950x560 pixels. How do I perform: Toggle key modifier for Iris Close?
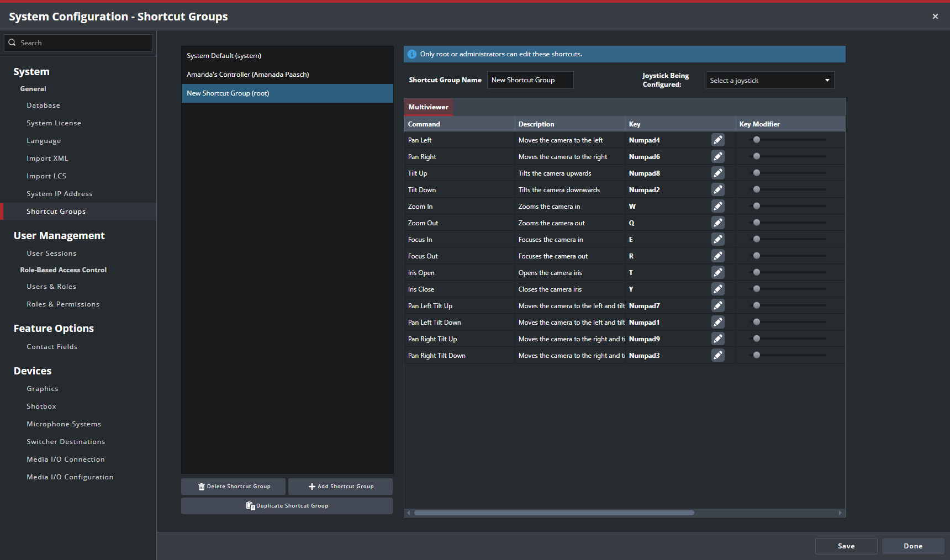pyautogui.click(x=757, y=289)
